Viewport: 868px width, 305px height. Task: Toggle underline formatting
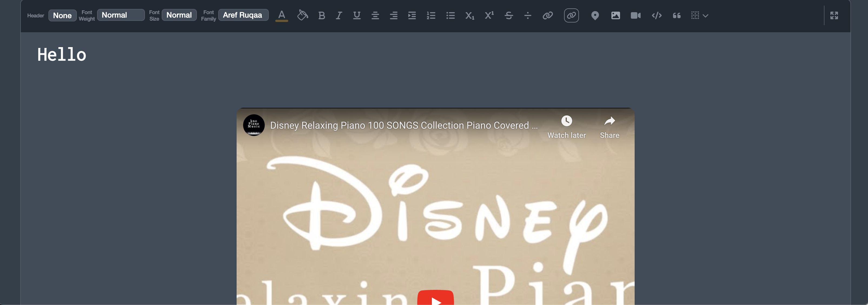(x=356, y=15)
